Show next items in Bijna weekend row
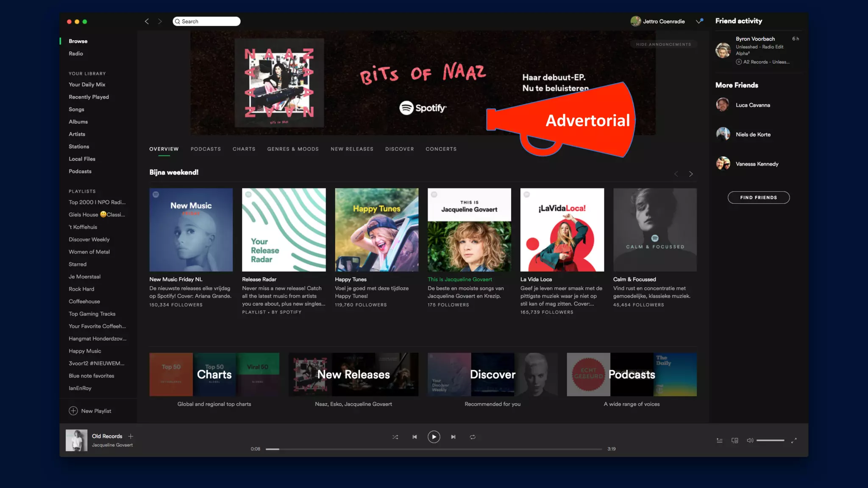The width and height of the screenshot is (868, 488). pos(691,174)
